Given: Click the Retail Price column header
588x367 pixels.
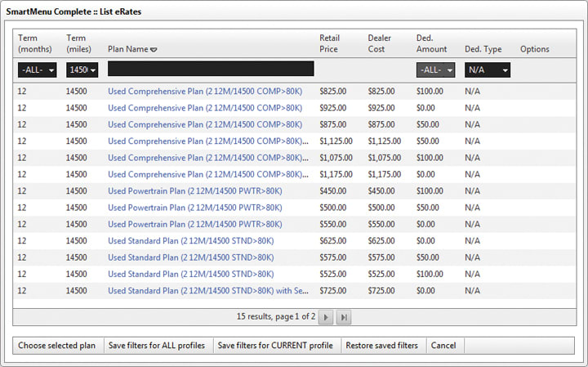Looking at the screenshot, I should 331,43.
